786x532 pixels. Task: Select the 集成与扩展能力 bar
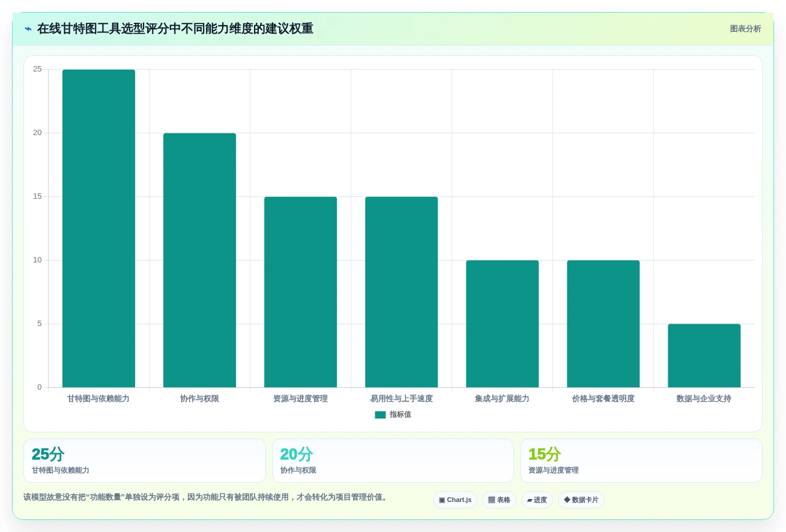pos(502,324)
